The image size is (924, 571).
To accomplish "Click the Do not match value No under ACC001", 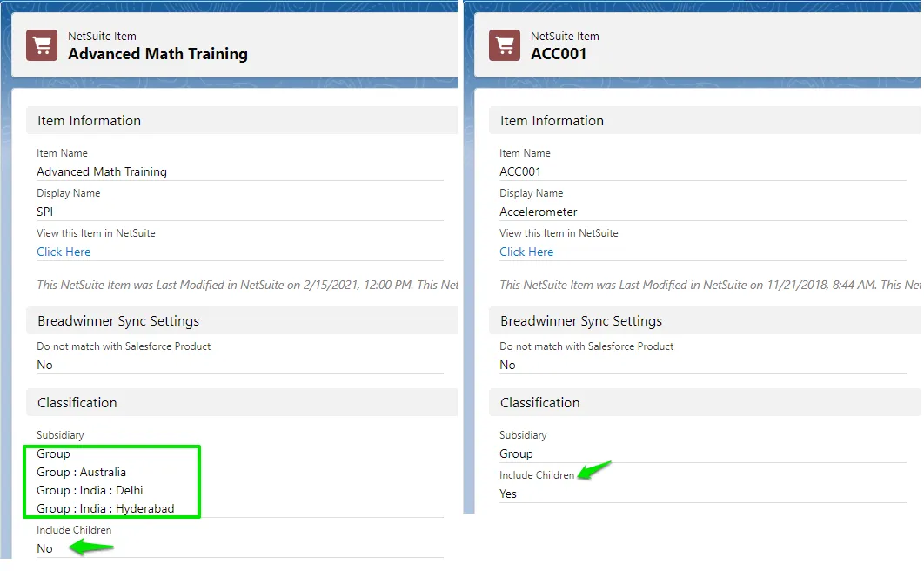I will point(507,365).
